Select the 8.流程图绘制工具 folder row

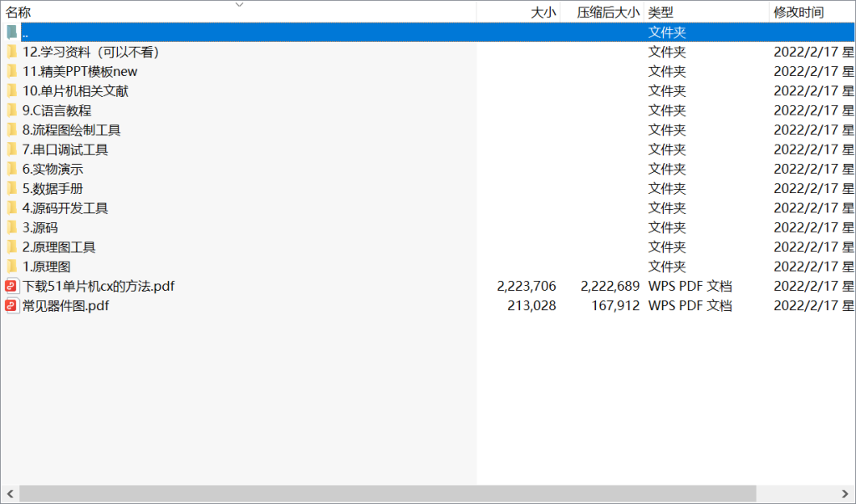pyautogui.click(x=71, y=130)
